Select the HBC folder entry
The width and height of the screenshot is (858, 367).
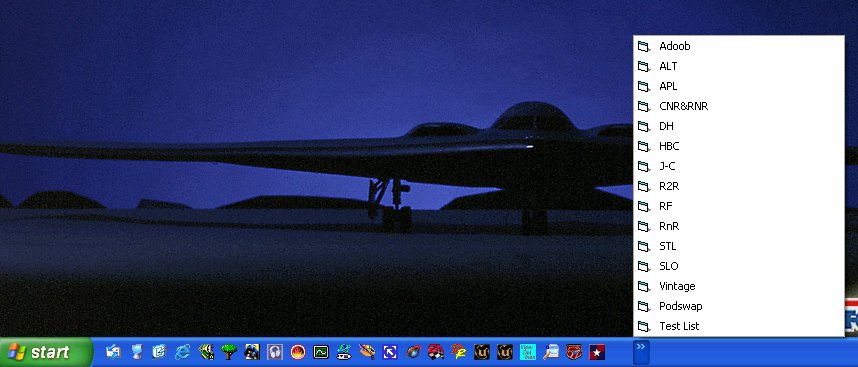point(739,146)
